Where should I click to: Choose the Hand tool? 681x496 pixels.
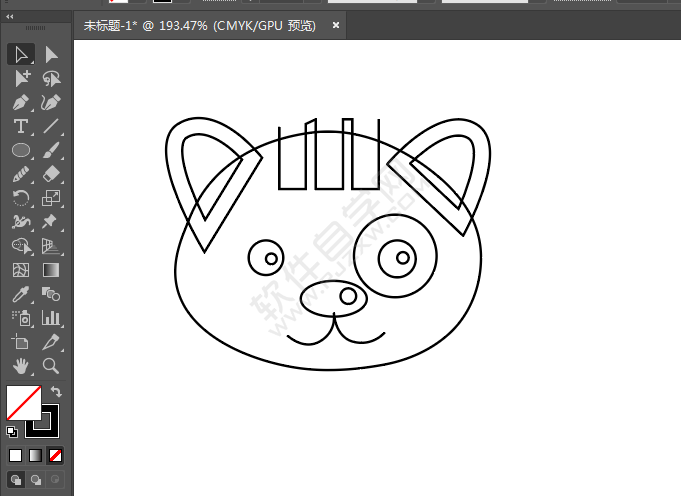(21, 366)
